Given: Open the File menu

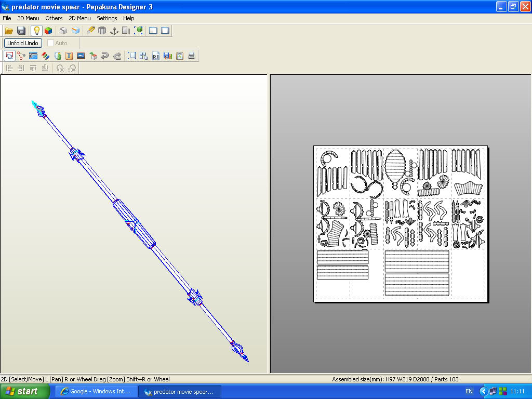Looking at the screenshot, I should coord(7,18).
